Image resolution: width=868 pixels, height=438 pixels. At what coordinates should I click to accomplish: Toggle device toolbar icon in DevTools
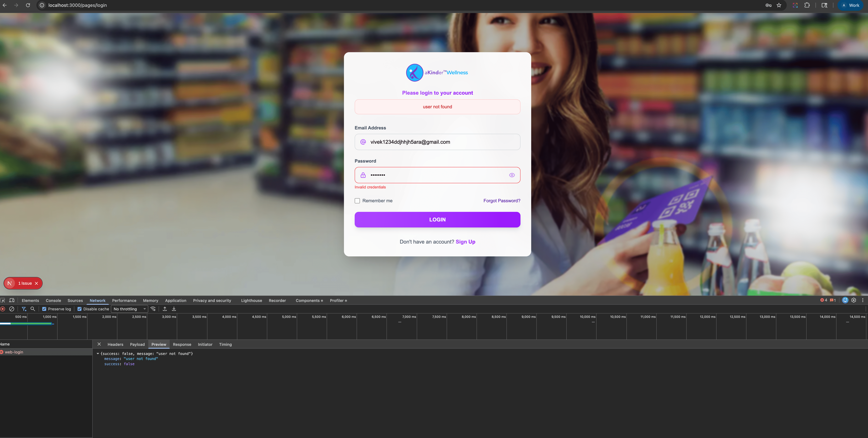(12, 300)
